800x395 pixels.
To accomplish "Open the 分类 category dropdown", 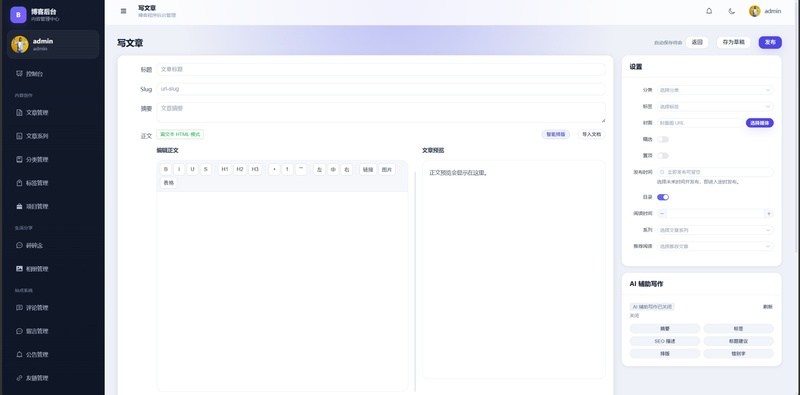I will [x=715, y=90].
